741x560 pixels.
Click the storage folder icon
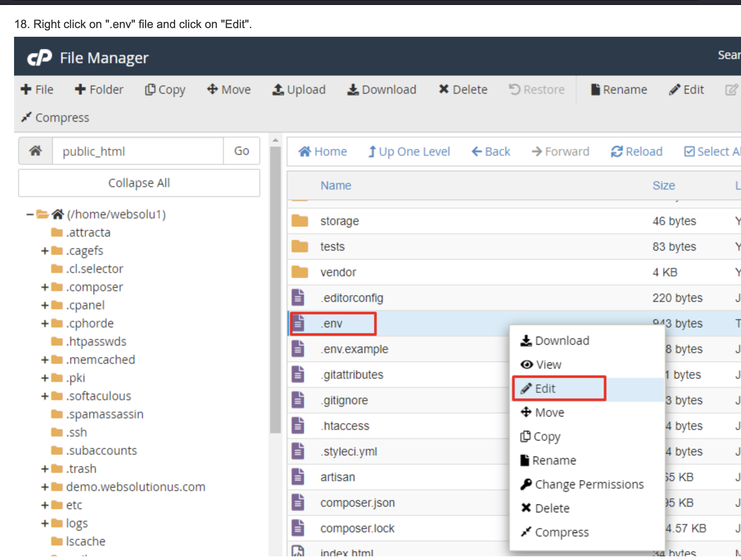point(300,221)
